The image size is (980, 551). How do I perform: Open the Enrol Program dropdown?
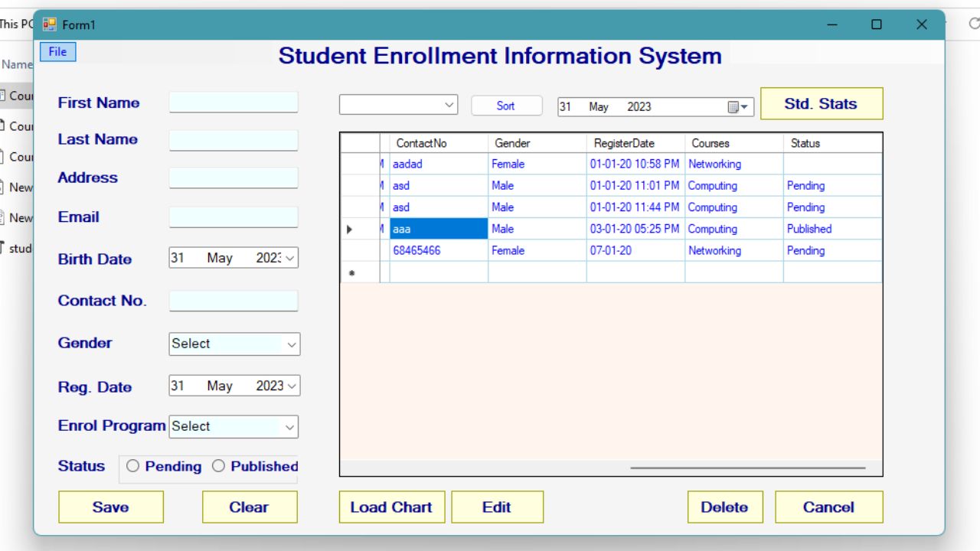coord(289,426)
